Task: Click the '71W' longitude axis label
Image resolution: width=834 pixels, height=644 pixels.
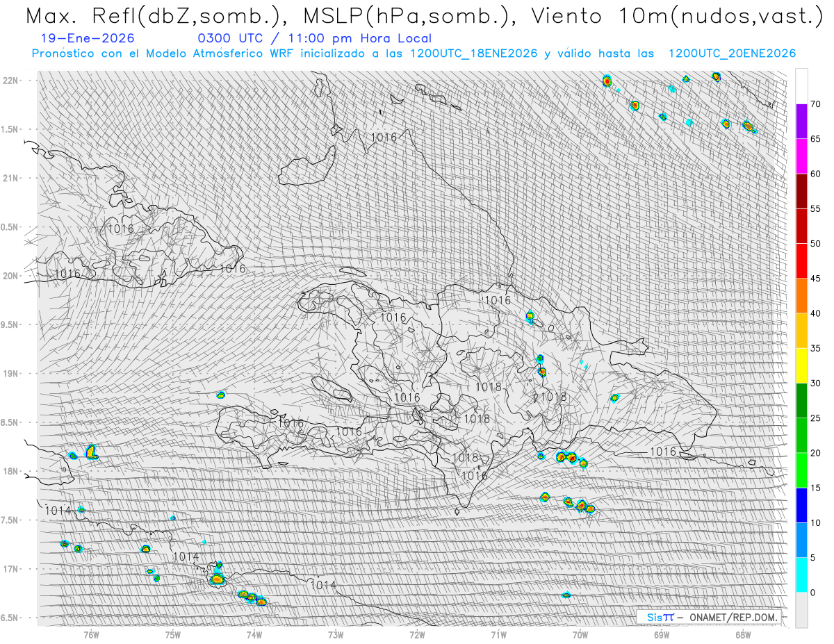Action: pos(498,634)
